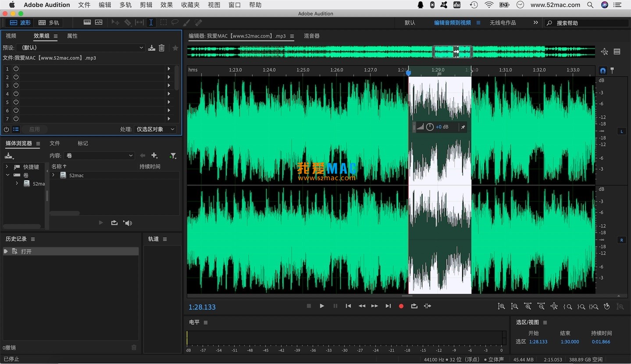
Task: Select the Spot Healing Brush tool
Action: pos(198,22)
